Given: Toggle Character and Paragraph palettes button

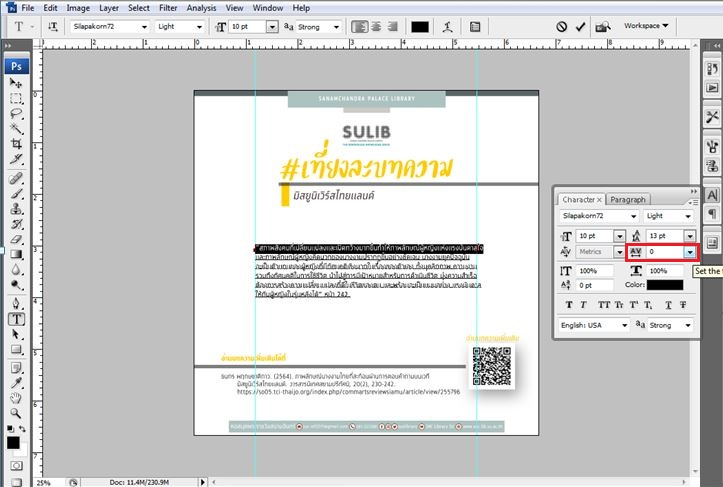Looking at the screenshot, I should [475, 27].
